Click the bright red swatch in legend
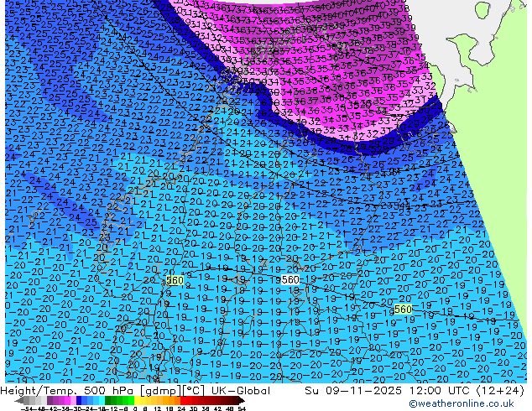Viewport: 532px width, 411px height. pos(183,401)
